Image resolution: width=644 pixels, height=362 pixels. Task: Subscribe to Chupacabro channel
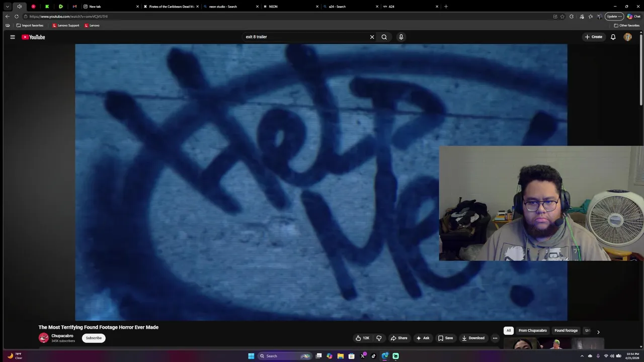(94, 338)
